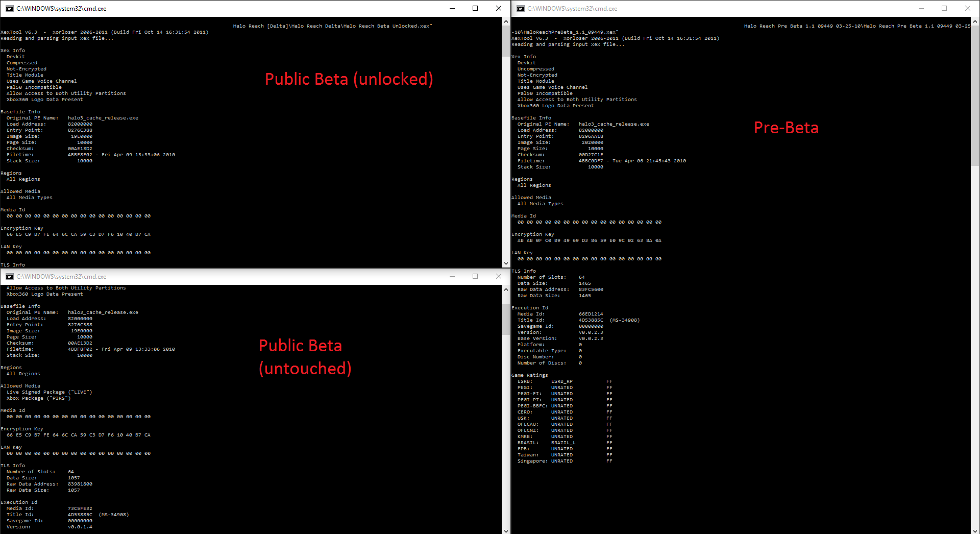Image resolution: width=980 pixels, height=534 pixels.
Task: Maximize the right-hand cmd window
Action: point(944,8)
